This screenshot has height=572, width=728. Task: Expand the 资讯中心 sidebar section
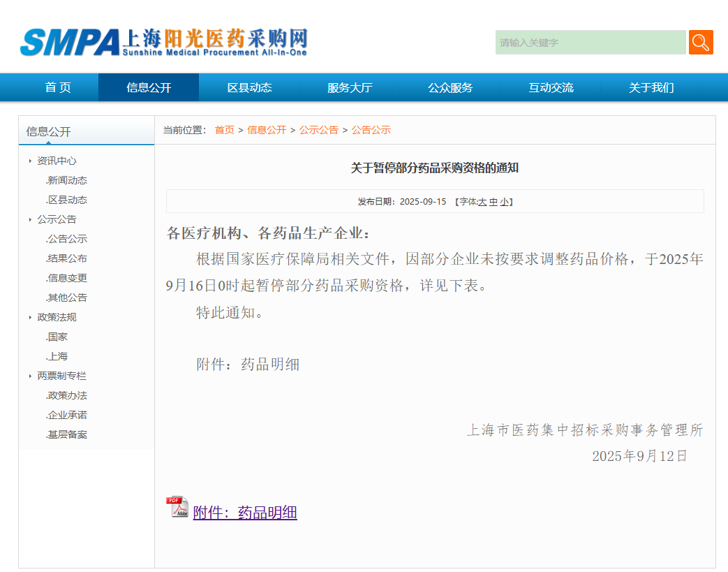point(30,161)
